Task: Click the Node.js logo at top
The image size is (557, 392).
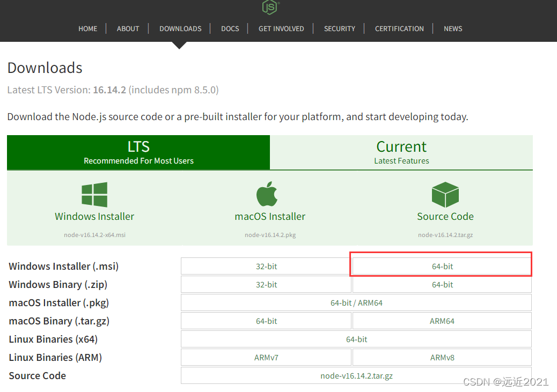Action: point(270,7)
